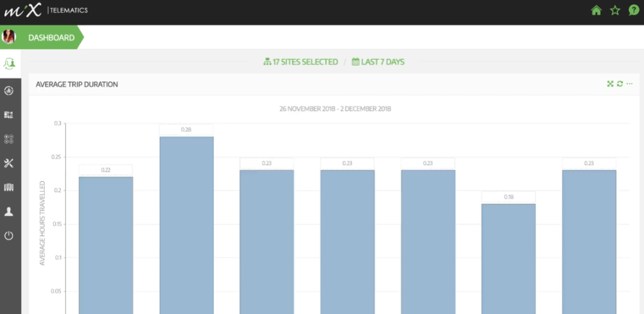Open favorites with the star icon
Viewport: 644px width, 314px height.
click(x=615, y=11)
